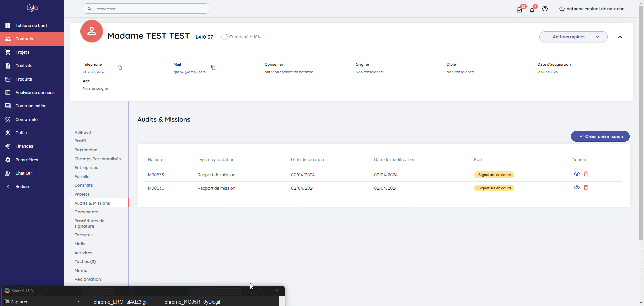Image resolution: width=644 pixels, height=306 pixels.
Task: Open the Profil section
Action: (80, 141)
